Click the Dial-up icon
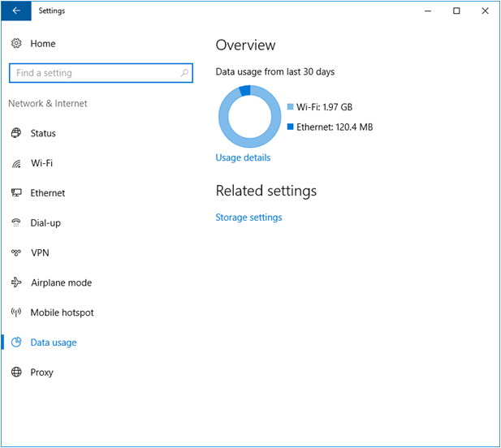501x448 pixels. coord(16,223)
